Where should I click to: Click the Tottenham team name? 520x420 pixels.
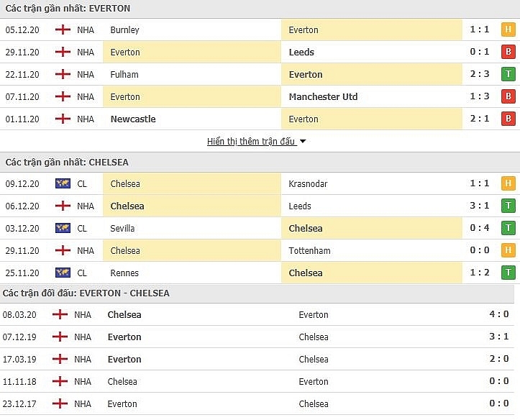[x=309, y=250]
